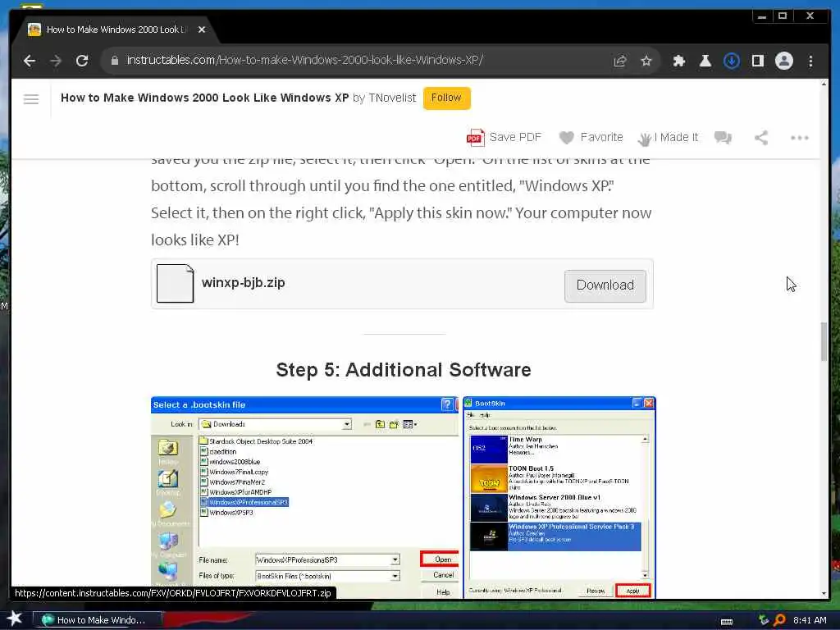This screenshot has height=630, width=840.
Task: Open author TNovelist's profile link
Action: tap(392, 98)
